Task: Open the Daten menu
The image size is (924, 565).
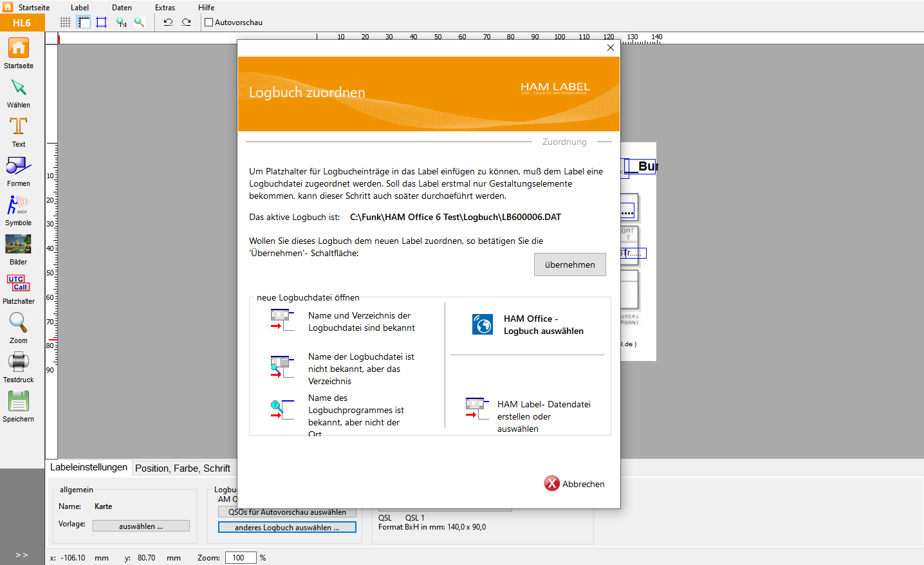Action: (x=122, y=8)
